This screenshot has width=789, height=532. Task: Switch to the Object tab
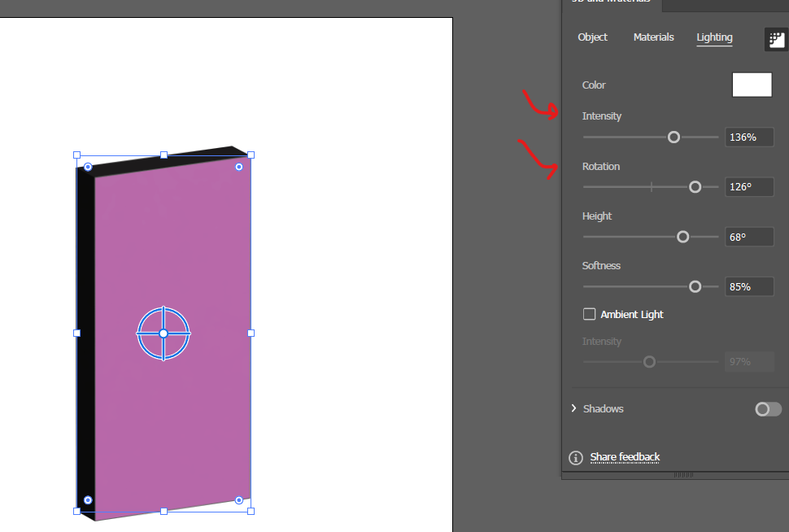(592, 37)
